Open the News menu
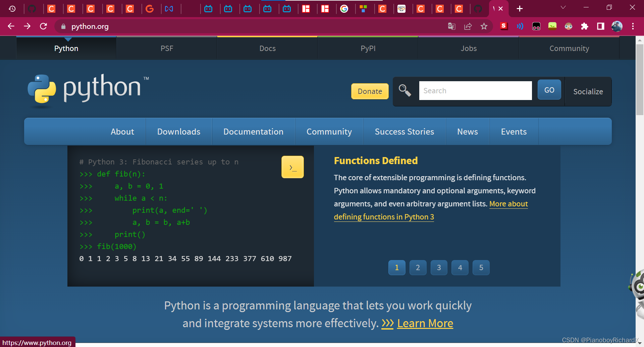The image size is (644, 347). [468, 132]
